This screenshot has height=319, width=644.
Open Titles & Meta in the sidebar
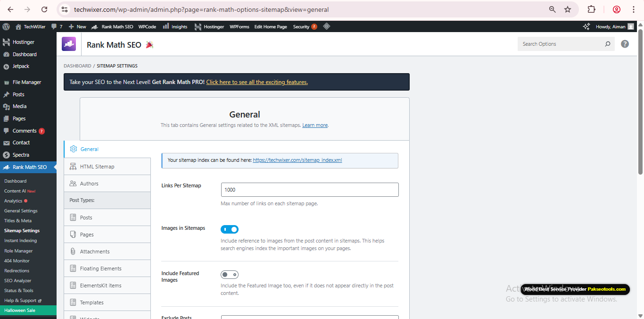[x=18, y=221]
